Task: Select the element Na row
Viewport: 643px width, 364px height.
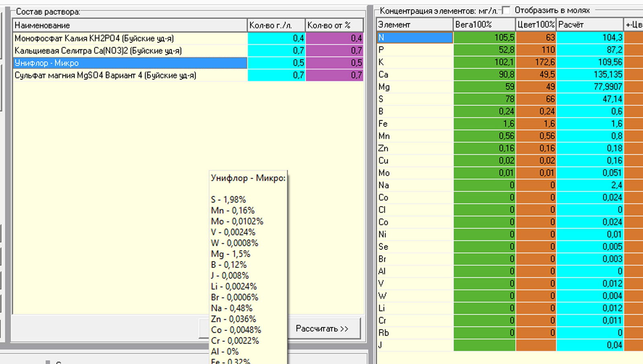Action: click(x=415, y=185)
